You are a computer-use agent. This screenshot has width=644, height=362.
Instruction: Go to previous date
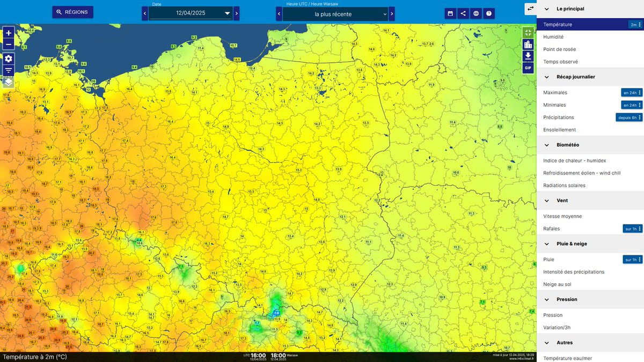click(145, 13)
